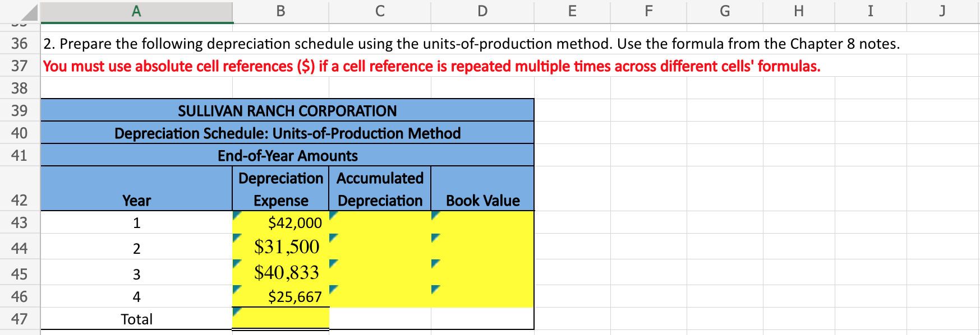The width and height of the screenshot is (980, 335).
Task: Select the Year 3 cell
Action: coord(136,272)
